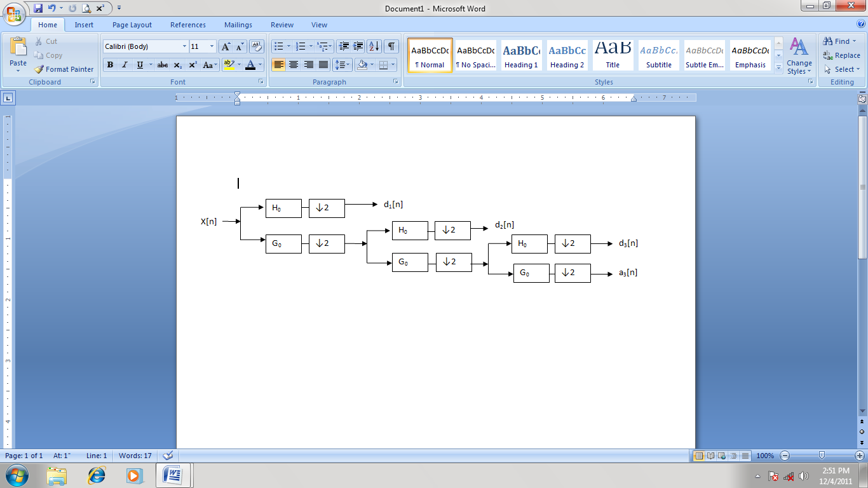Open the Mailings tab
This screenshot has height=488, width=868.
point(238,25)
